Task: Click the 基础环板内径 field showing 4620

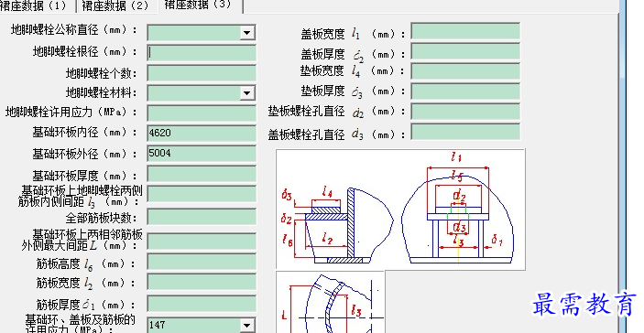Action: pyautogui.click(x=202, y=134)
